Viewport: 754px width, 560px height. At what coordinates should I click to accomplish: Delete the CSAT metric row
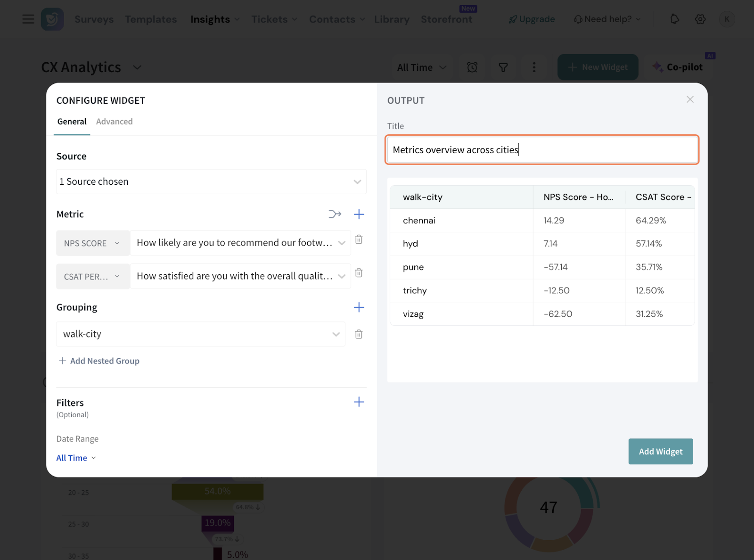359,273
